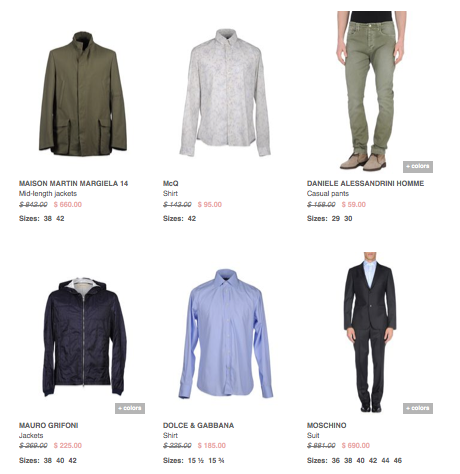Open the McQ brand name link
Screen dimensions: 460x474
tap(171, 183)
